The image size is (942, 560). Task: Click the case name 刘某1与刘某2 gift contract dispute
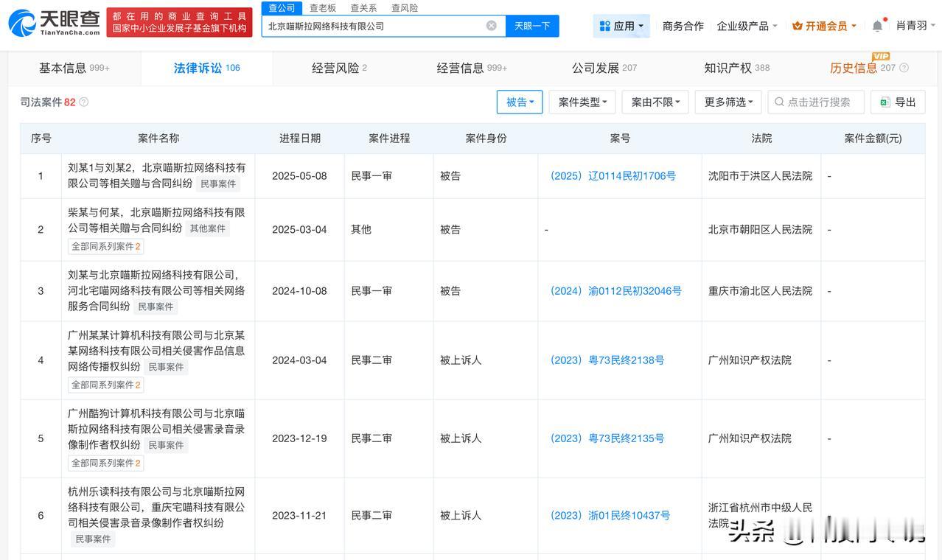click(x=156, y=175)
